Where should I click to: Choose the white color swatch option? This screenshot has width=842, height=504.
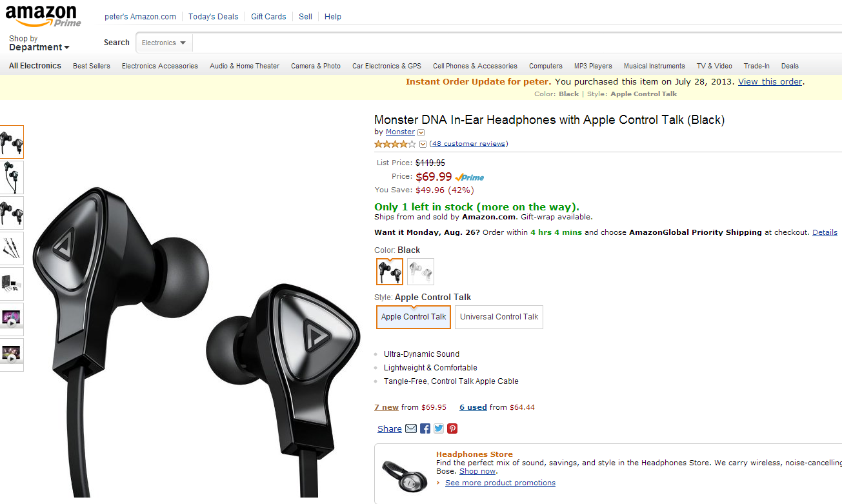click(421, 272)
